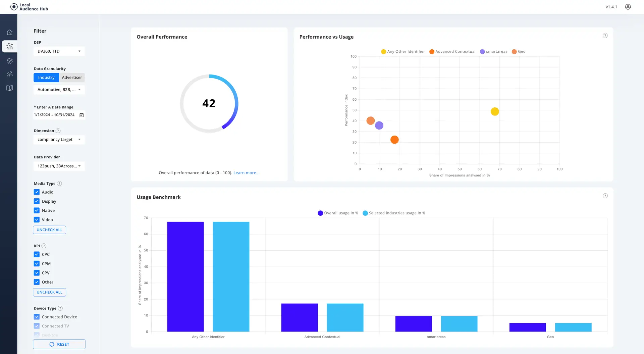Open the book documentation icon in sidebar
Screen dimensions: 644x354
point(10,88)
